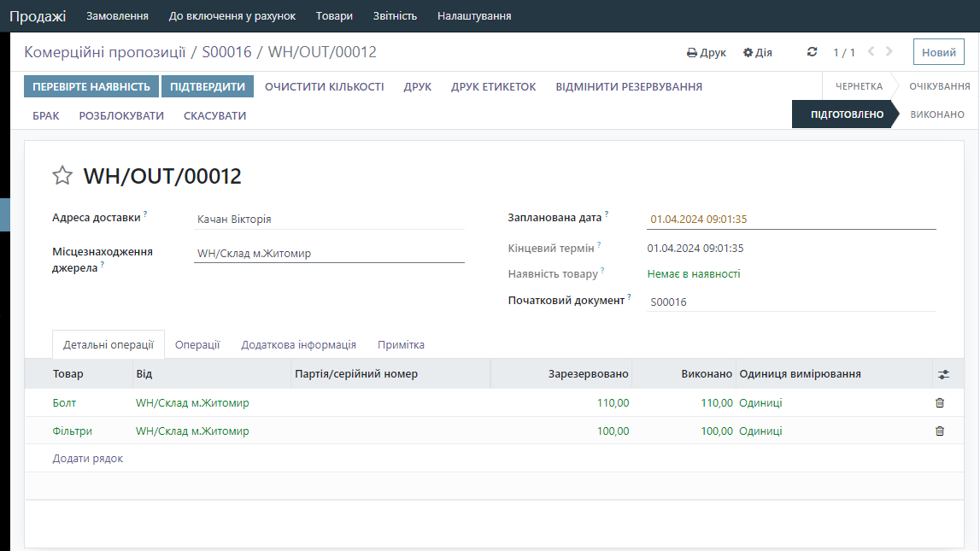Switch to the Додаткова інформація tab
This screenshot has height=551, width=980.
click(x=298, y=345)
